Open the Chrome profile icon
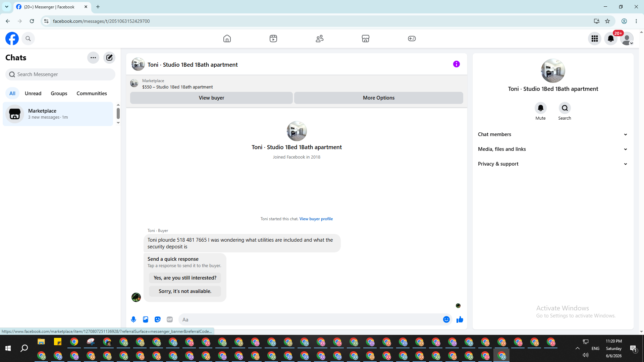 click(x=624, y=21)
